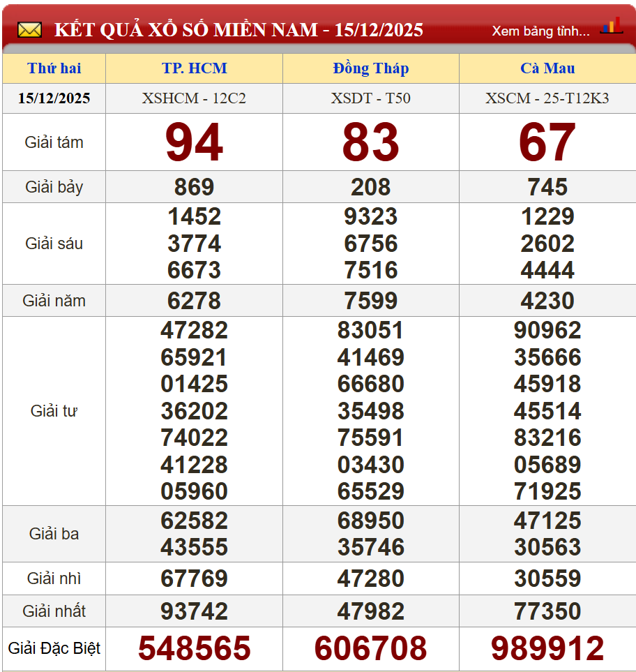Select TP. HCM special prize 548565
The height and width of the screenshot is (672, 636).
[x=194, y=648]
